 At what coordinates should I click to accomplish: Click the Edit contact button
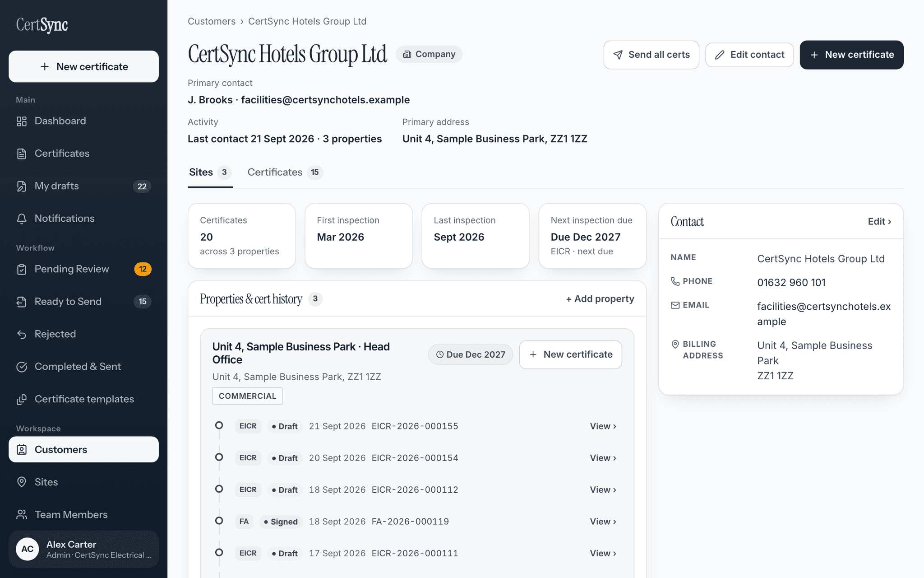point(749,55)
